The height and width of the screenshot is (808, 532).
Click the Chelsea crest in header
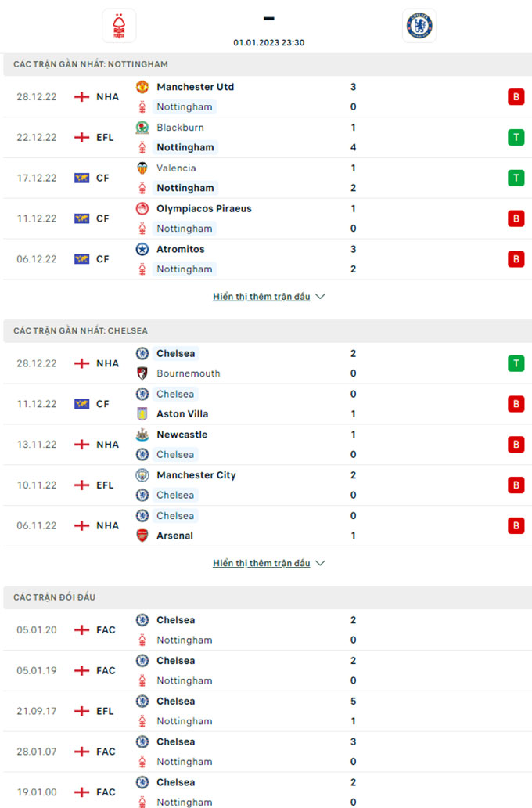tap(419, 25)
